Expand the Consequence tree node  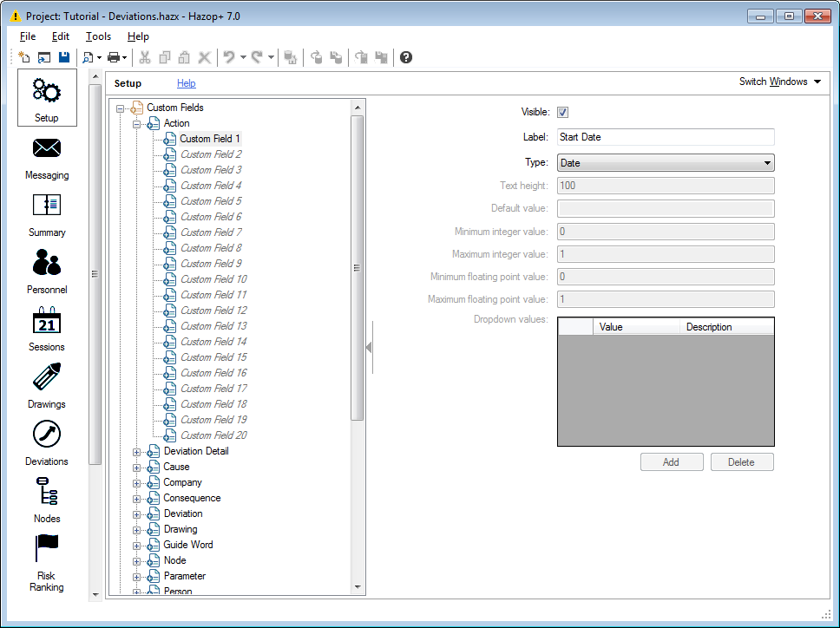click(136, 499)
